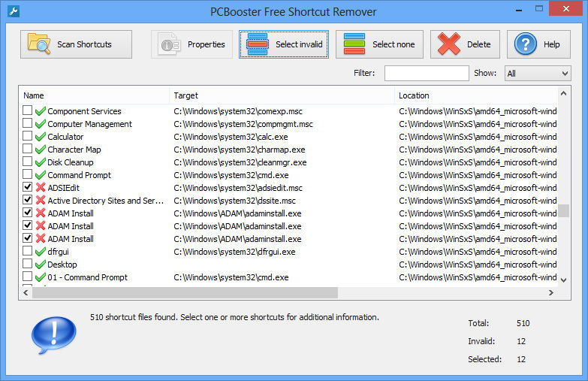The image size is (588, 381).
Task: Click the blue exclamation speech bubble icon
Action: 53,335
